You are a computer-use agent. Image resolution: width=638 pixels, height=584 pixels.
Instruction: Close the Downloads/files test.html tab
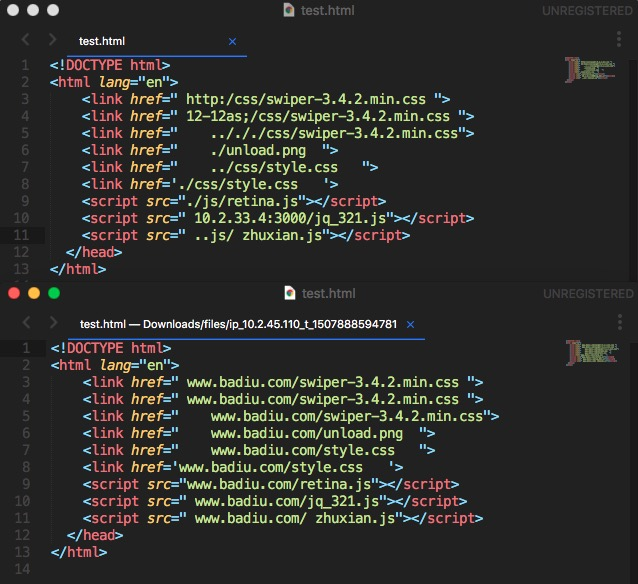[411, 325]
